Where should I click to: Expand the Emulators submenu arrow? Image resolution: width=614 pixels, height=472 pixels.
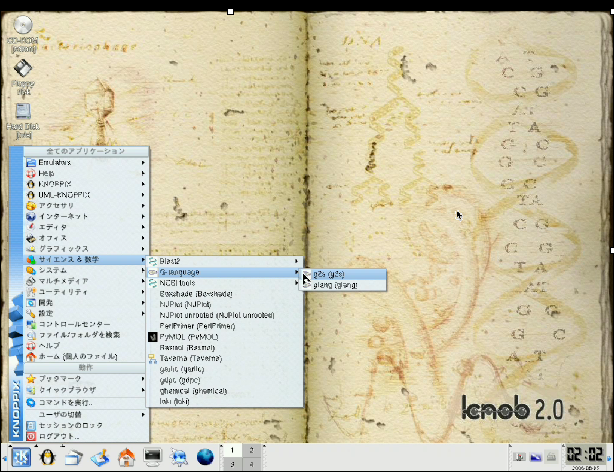tap(143, 162)
